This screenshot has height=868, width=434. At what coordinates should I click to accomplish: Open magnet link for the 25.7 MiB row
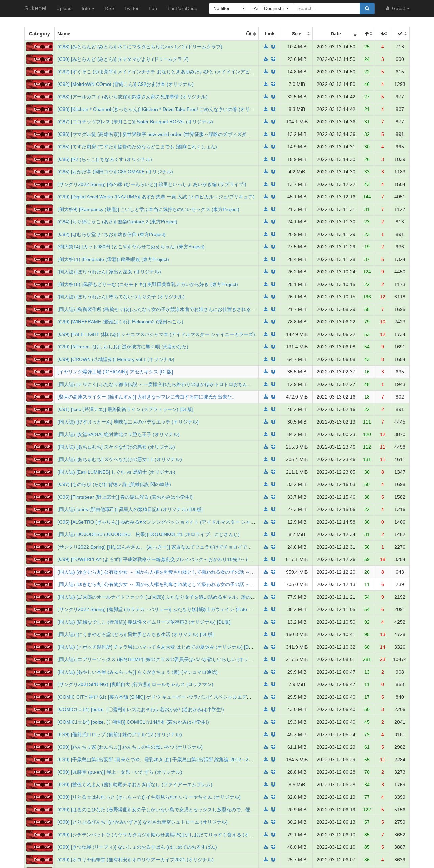pos(273,860)
